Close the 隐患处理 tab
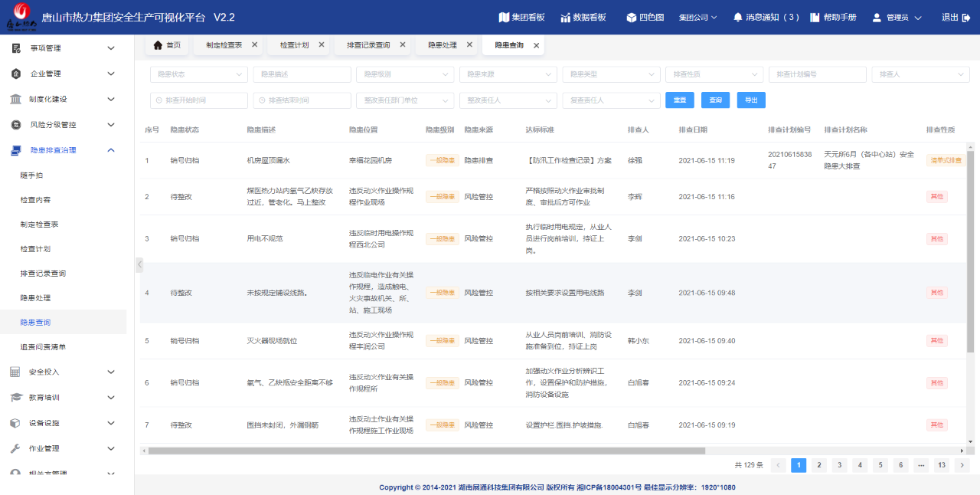980x495 pixels. pyautogui.click(x=469, y=45)
